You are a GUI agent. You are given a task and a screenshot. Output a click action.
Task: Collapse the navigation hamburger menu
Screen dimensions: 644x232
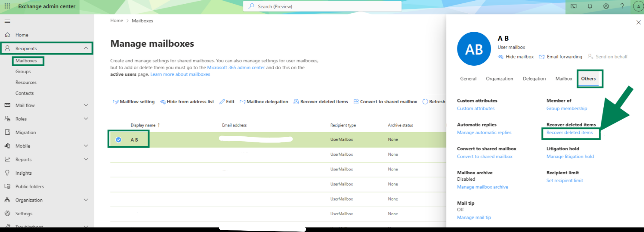7,21
